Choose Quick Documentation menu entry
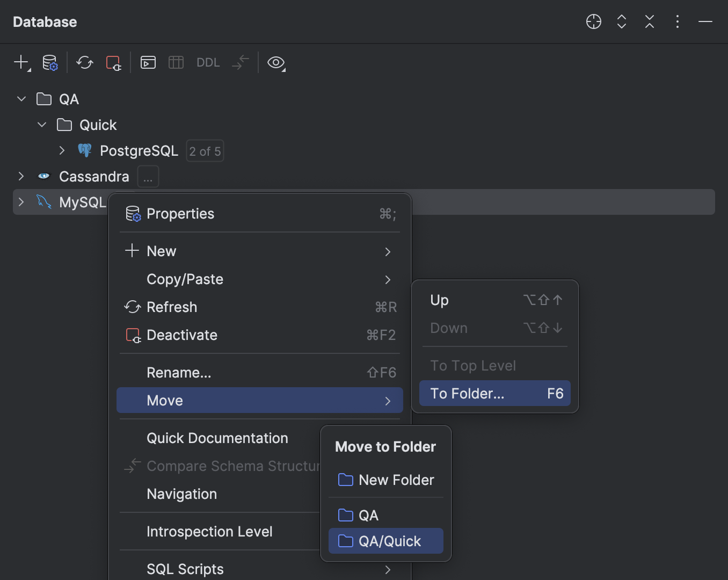Viewport: 728px width, 580px height. click(217, 438)
